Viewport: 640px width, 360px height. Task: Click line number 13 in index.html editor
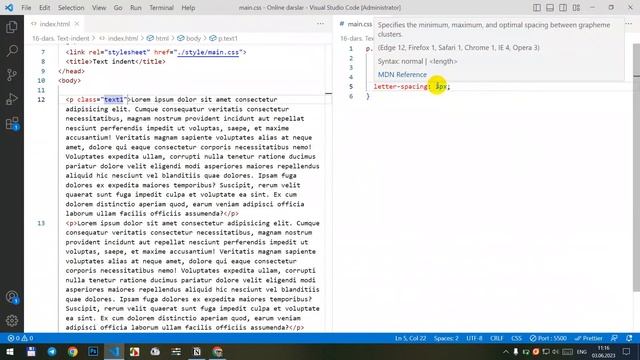tap(41, 223)
